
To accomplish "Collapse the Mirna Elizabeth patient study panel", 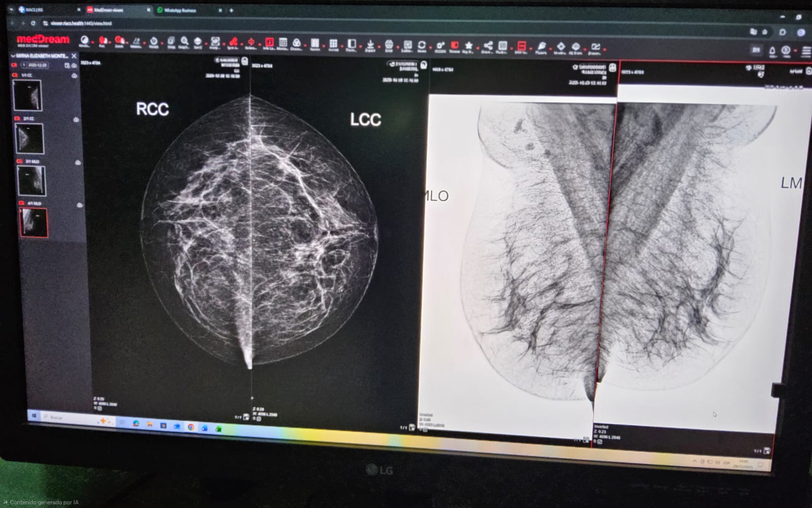I will pos(13,56).
